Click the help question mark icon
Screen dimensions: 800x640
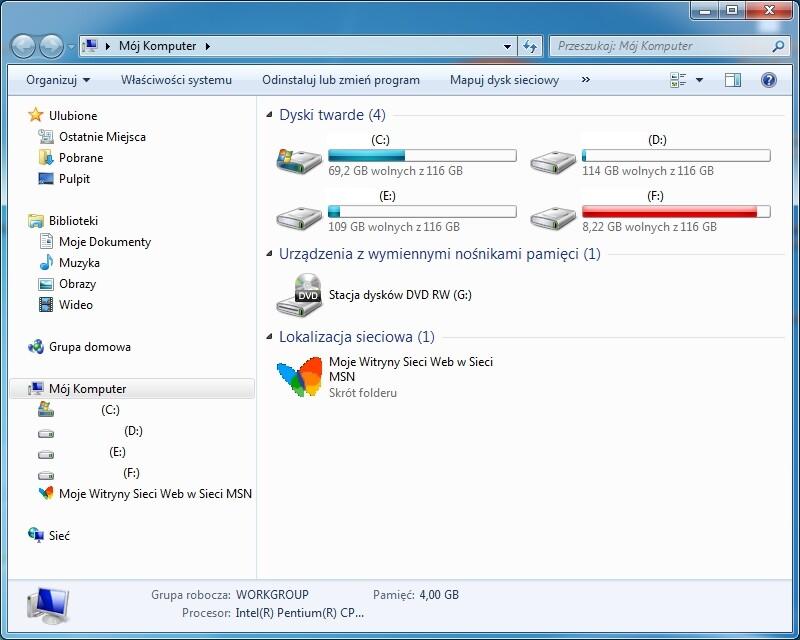[x=768, y=80]
